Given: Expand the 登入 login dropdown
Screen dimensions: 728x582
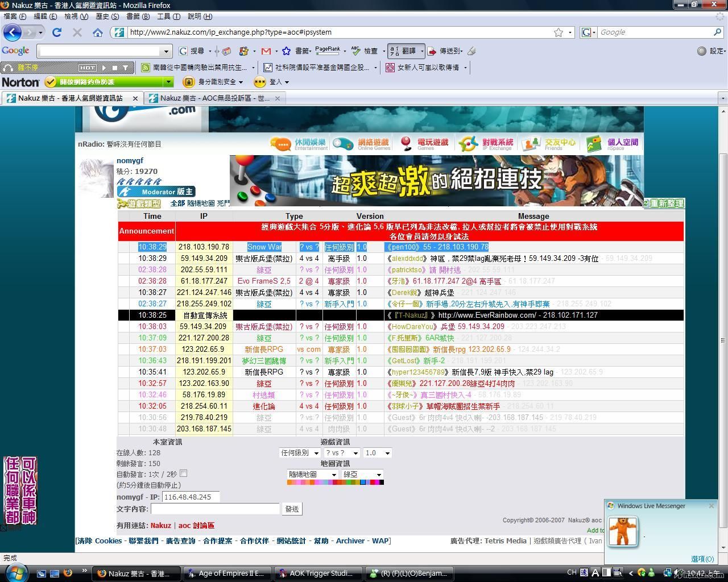Looking at the screenshot, I should 287,82.
